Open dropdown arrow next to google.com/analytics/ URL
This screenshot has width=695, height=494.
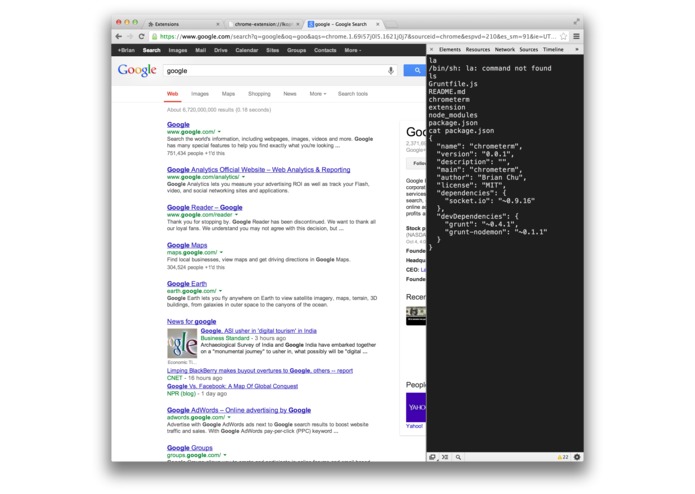pos(243,177)
